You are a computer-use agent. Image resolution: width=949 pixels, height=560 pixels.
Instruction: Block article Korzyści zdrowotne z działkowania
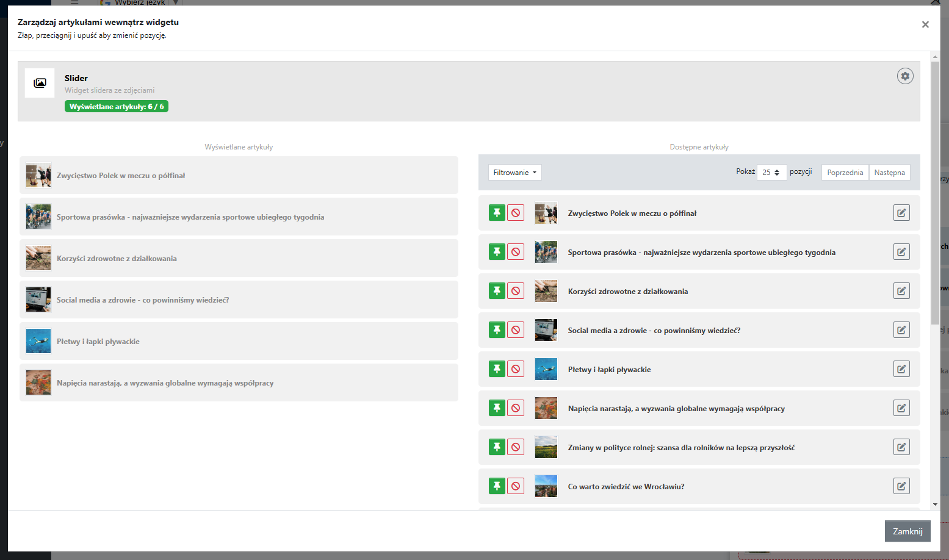pyautogui.click(x=516, y=291)
